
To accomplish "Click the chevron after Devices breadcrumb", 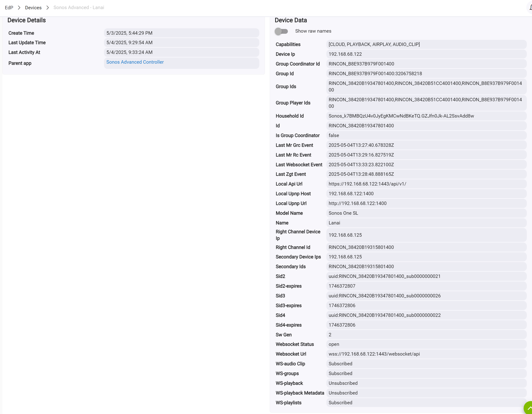I will tap(48, 7).
